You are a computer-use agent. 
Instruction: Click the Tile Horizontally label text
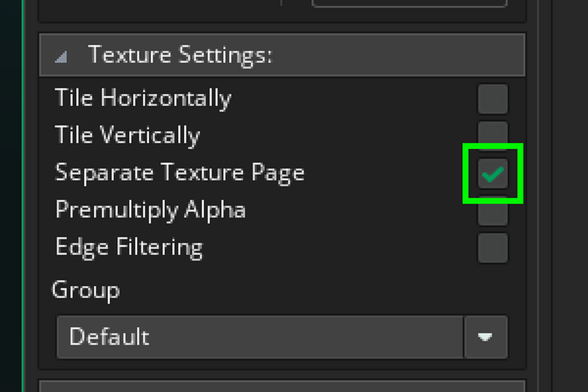(x=143, y=98)
